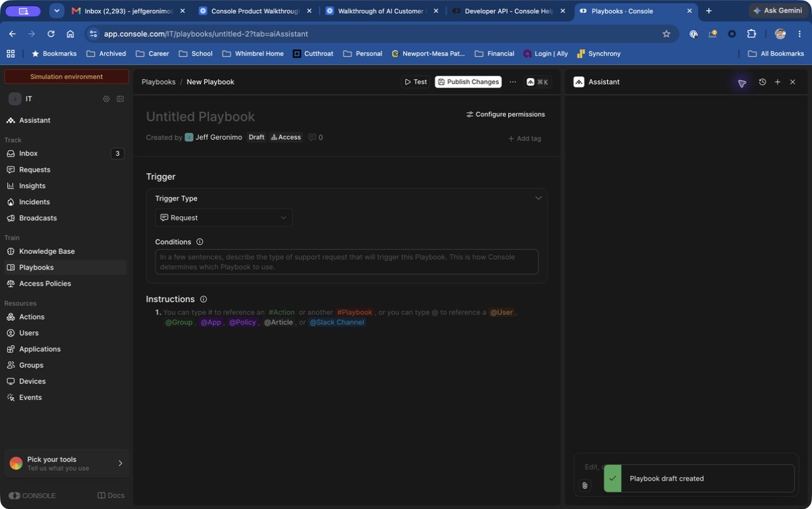812x509 pixels.
Task: Bookmark this page with star icon
Action: (666, 34)
